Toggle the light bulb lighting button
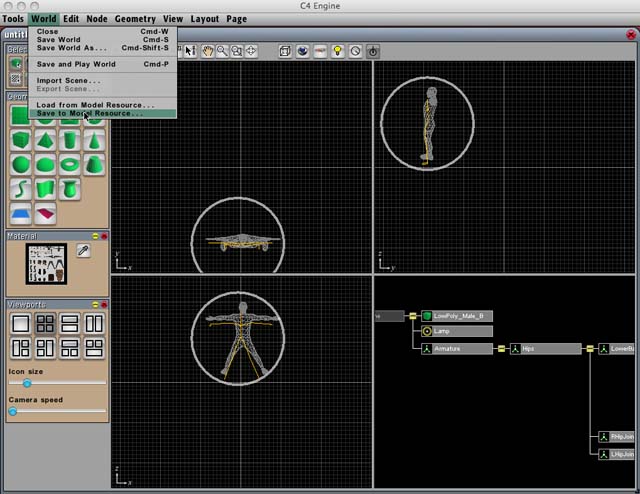Image resolution: width=640 pixels, height=494 pixels. click(x=337, y=50)
